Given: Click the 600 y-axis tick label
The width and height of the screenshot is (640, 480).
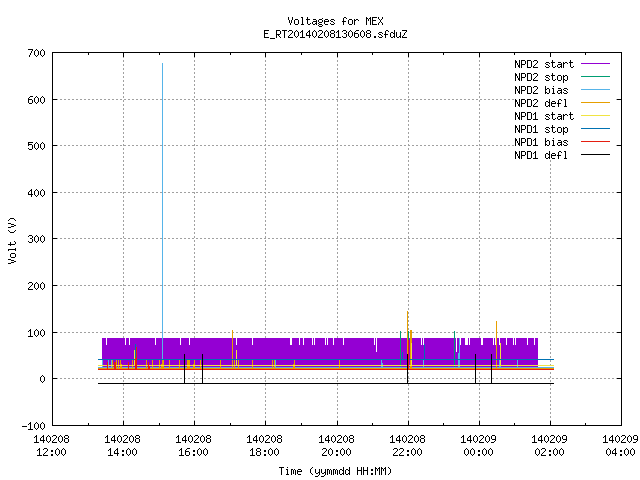Looking at the screenshot, I should coord(36,100).
